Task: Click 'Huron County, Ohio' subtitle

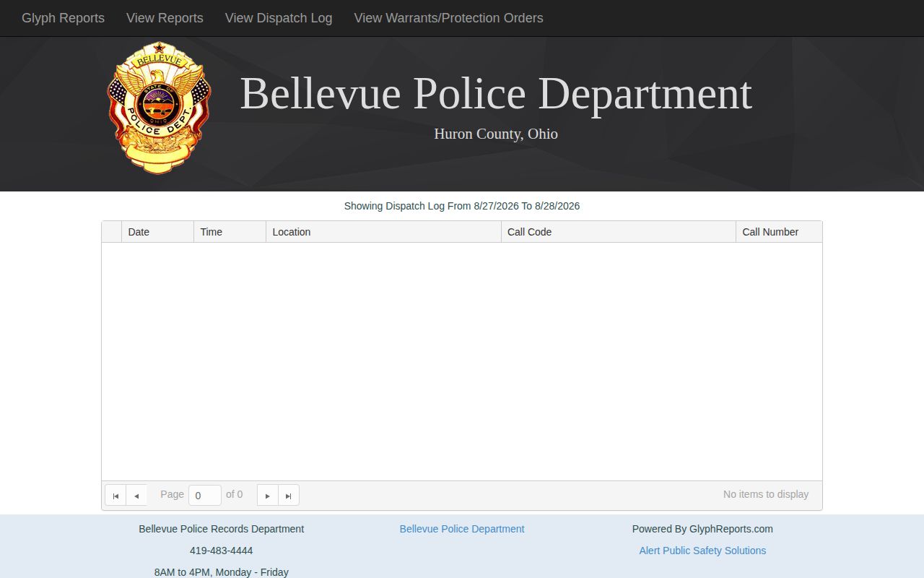Action: [x=496, y=134]
